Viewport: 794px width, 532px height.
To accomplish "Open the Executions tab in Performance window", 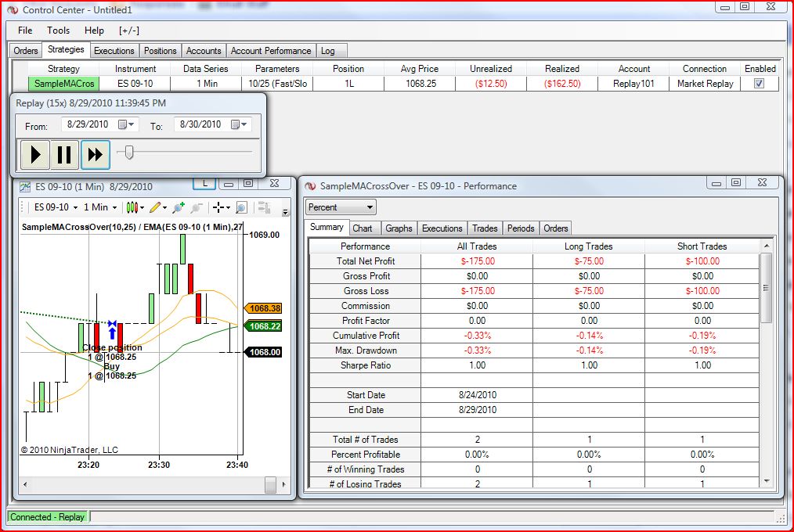I will click(x=442, y=228).
